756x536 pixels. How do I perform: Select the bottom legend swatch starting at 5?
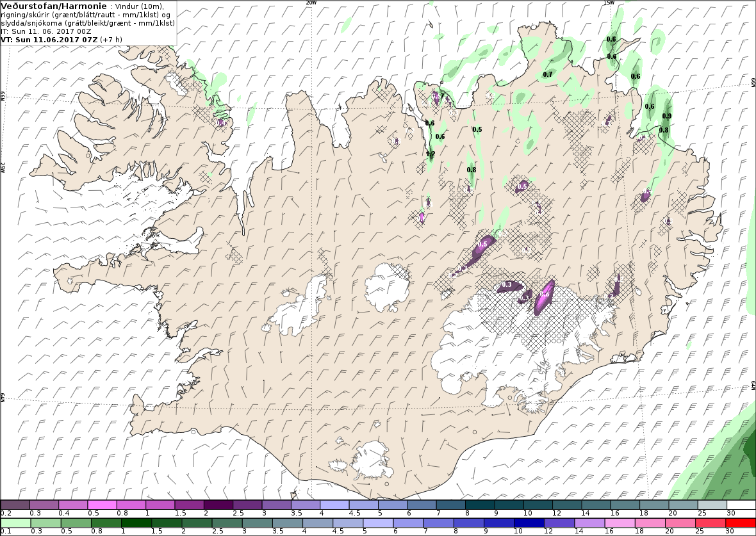379,523
